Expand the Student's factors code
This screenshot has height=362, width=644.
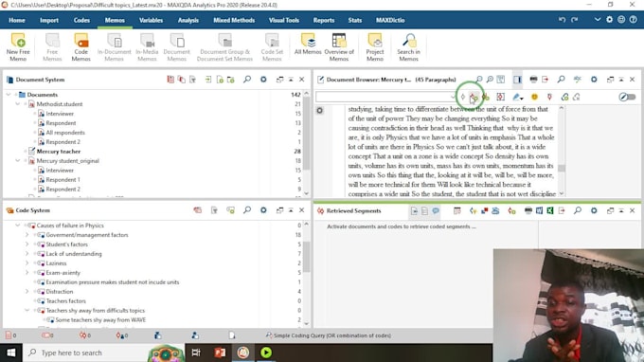point(27,244)
